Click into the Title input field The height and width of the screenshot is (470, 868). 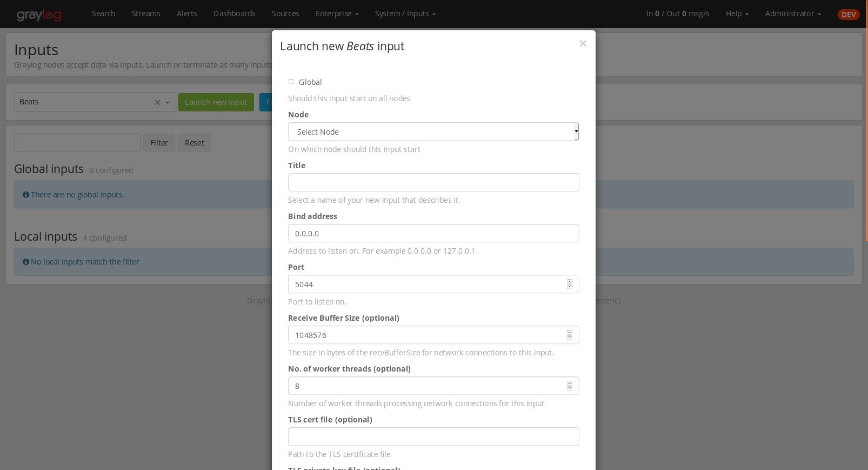click(433, 183)
